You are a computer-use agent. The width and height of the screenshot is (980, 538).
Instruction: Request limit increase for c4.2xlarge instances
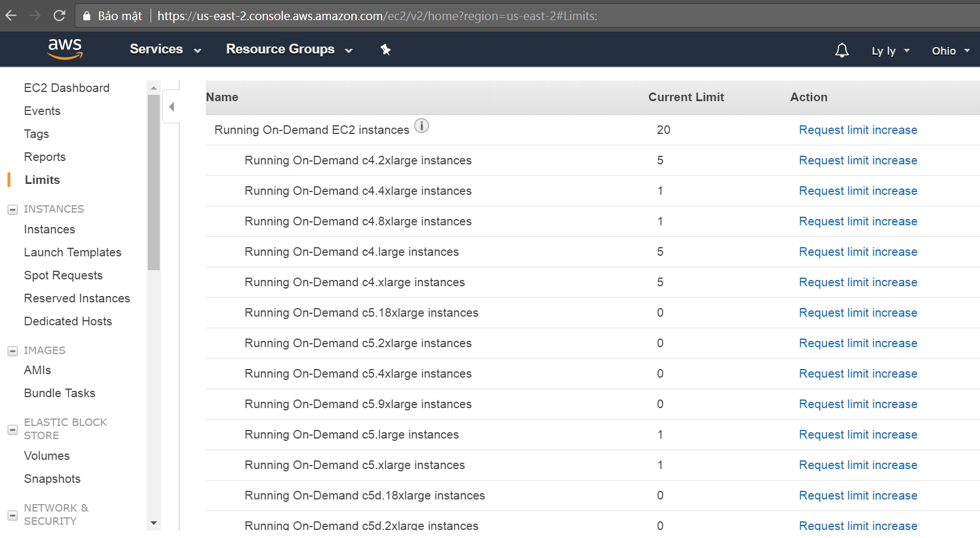pyautogui.click(x=858, y=160)
